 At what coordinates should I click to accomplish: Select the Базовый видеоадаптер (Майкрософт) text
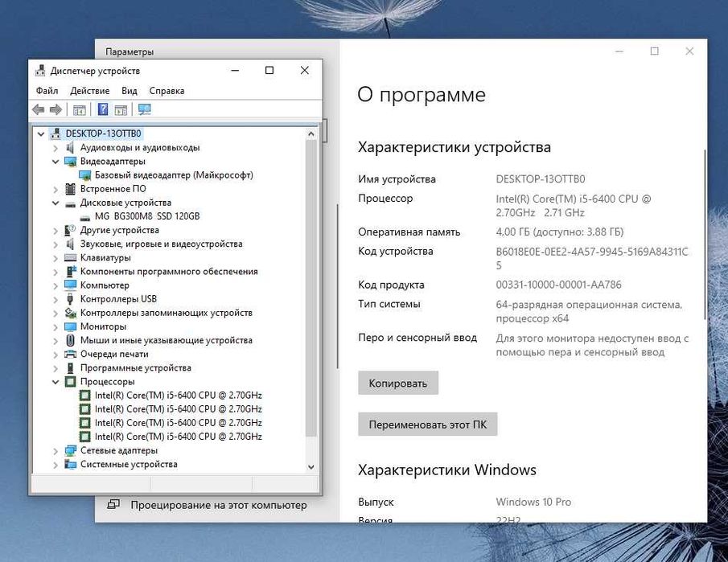coord(174,175)
